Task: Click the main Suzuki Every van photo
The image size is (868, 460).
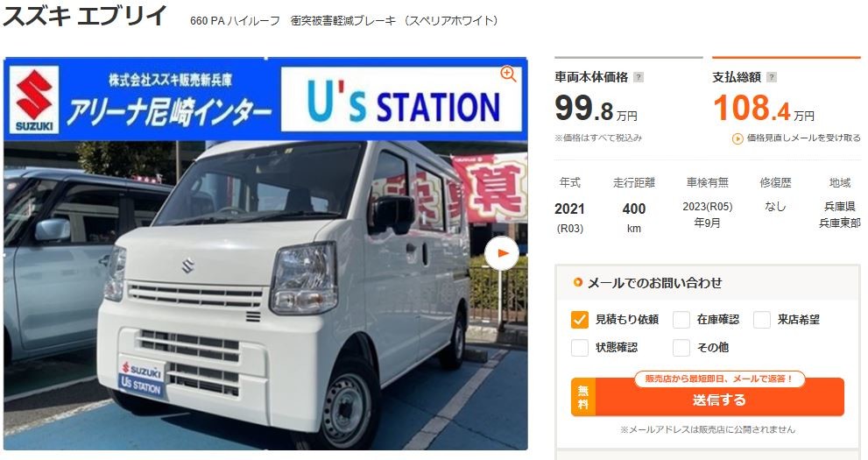Action: tap(265, 294)
